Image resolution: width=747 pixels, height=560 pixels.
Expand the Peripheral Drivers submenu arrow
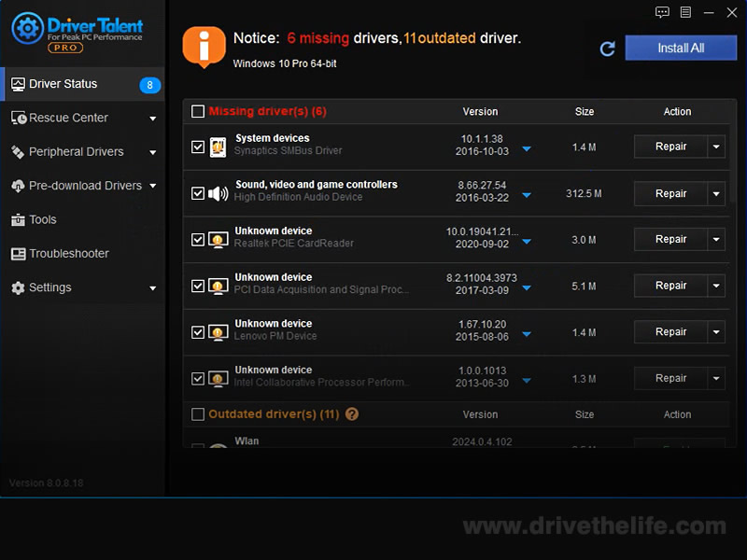[152, 153]
